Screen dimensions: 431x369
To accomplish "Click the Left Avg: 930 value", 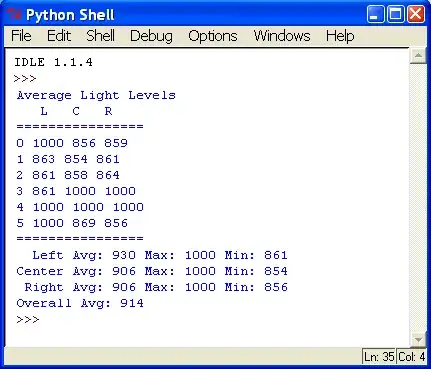I will click(x=124, y=255).
